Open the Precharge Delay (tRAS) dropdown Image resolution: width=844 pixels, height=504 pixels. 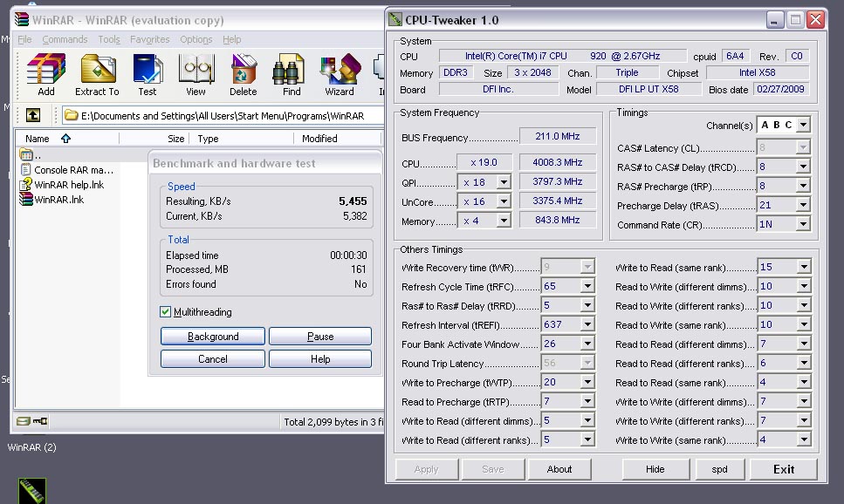pos(803,205)
